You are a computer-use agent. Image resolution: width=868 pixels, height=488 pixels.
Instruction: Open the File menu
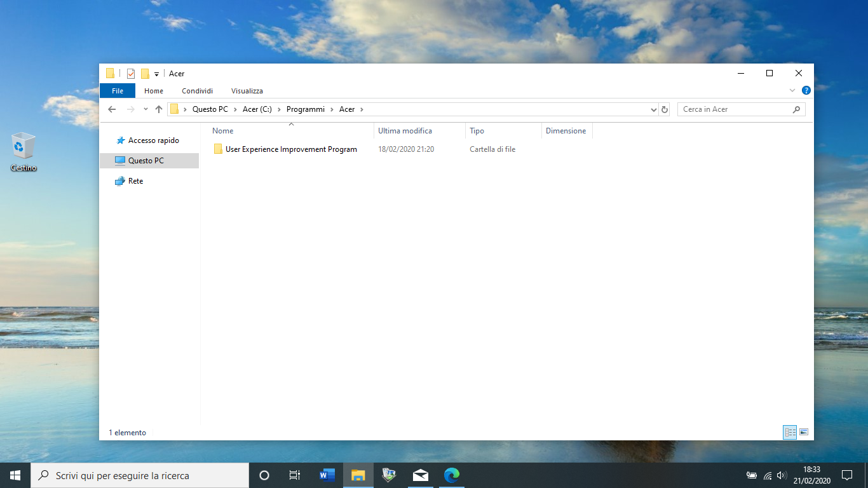(117, 90)
